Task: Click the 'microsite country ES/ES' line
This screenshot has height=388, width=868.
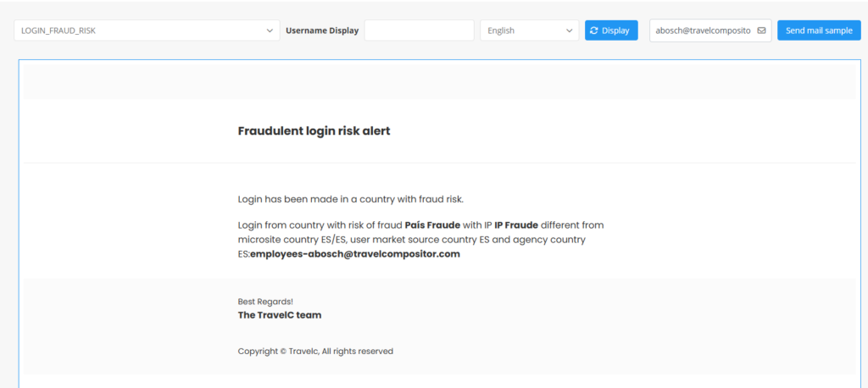Action: pos(292,240)
